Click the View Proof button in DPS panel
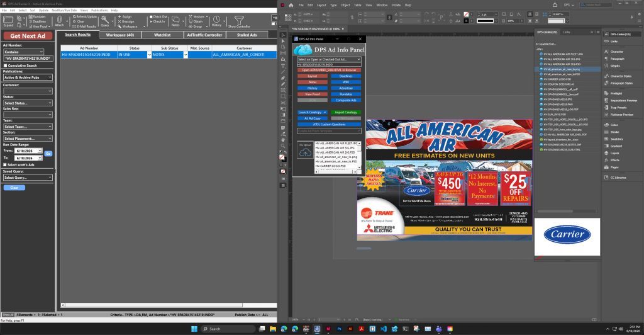This screenshot has width=644, height=335. (x=313, y=94)
